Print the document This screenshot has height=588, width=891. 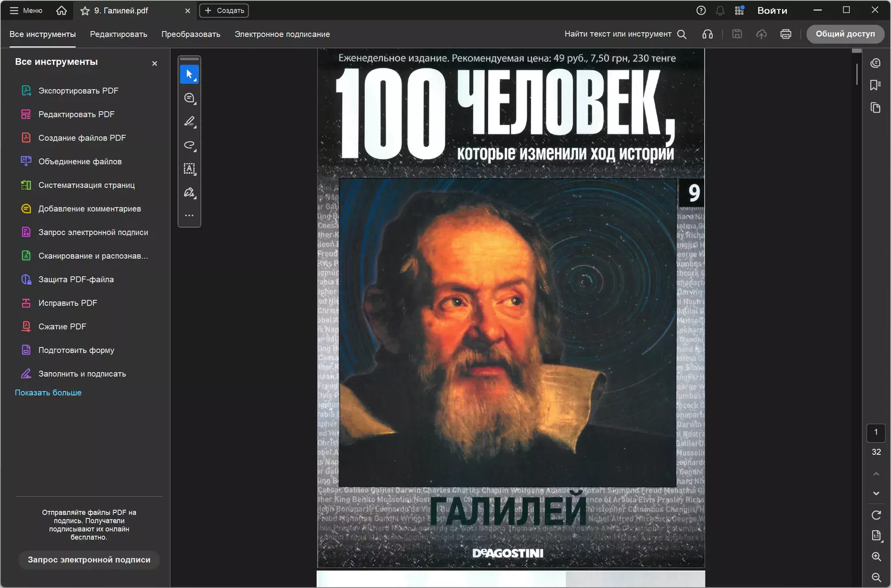click(786, 34)
